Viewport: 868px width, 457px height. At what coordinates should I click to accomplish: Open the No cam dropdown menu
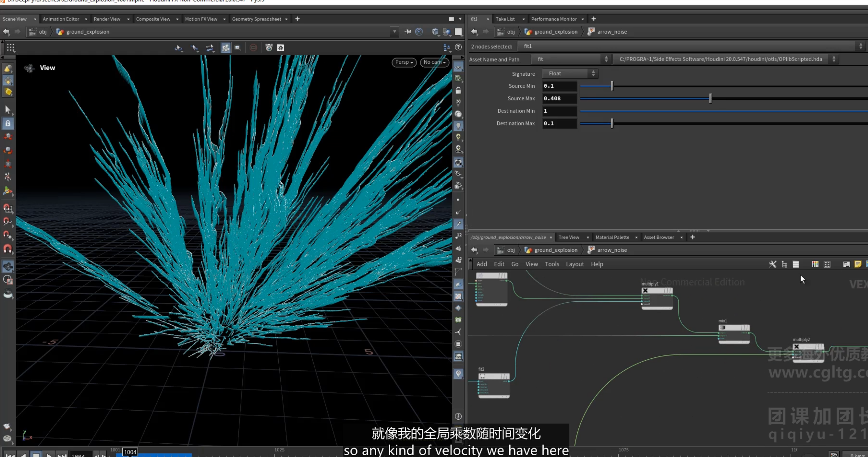[434, 62]
